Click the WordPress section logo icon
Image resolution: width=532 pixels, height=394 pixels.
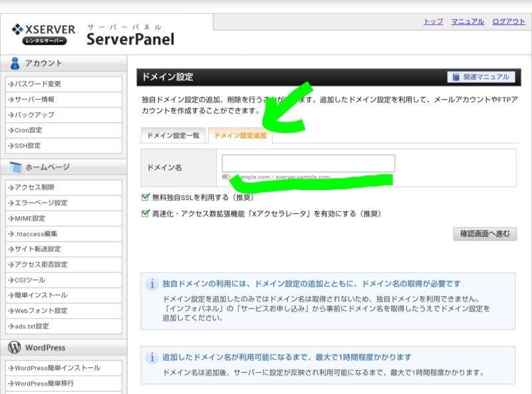pyautogui.click(x=15, y=347)
